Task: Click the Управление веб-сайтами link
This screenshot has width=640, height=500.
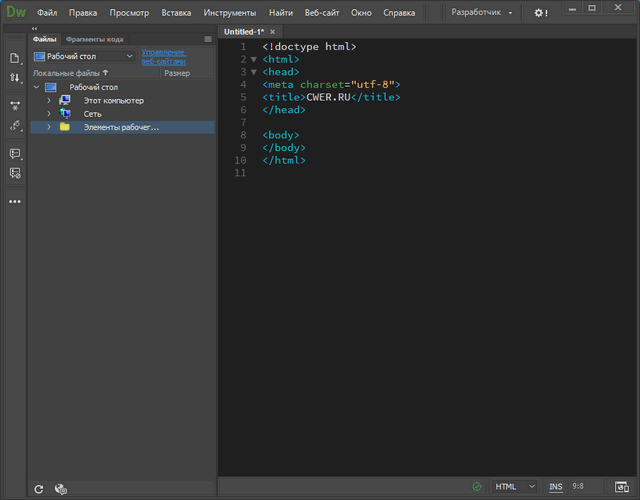Action: point(163,56)
